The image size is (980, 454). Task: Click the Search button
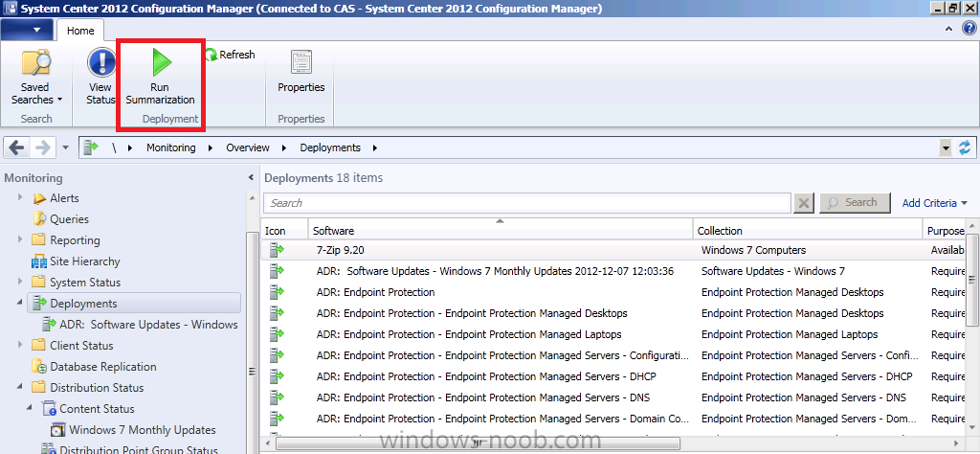[x=855, y=203]
